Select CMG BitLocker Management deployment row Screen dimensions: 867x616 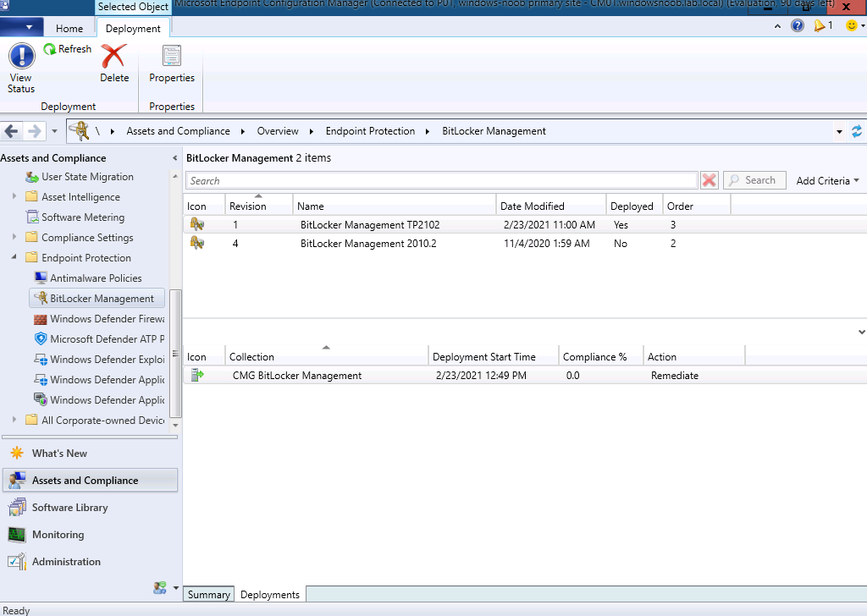525,376
